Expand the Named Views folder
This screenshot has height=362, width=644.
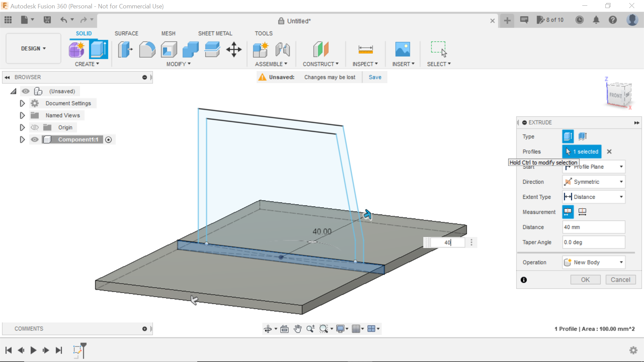(x=22, y=115)
